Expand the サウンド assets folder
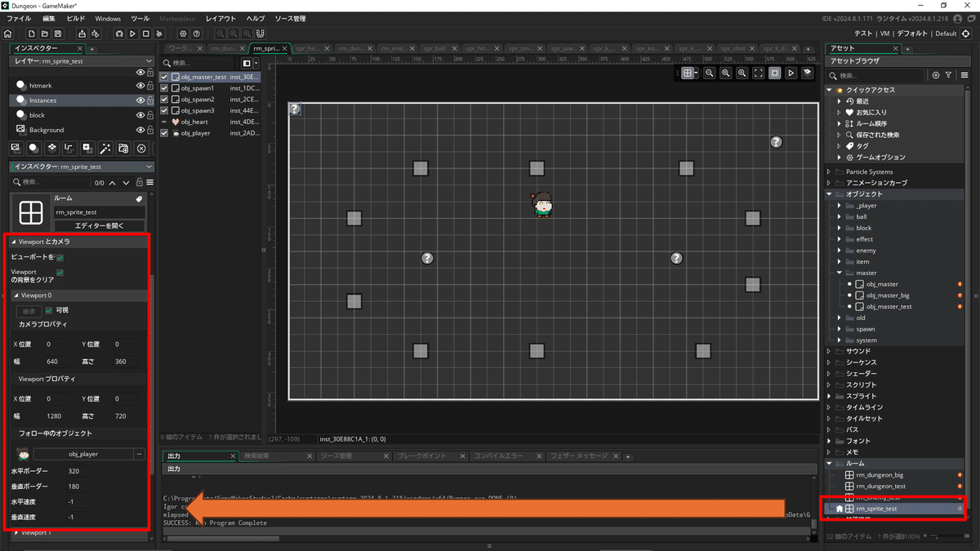 (829, 351)
